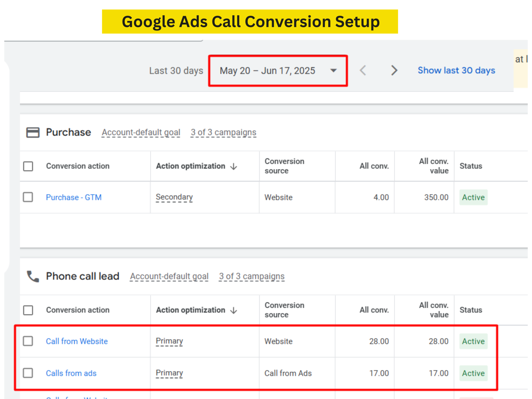Click Account-default goal under Purchase
The height and width of the screenshot is (399, 532).
[141, 132]
